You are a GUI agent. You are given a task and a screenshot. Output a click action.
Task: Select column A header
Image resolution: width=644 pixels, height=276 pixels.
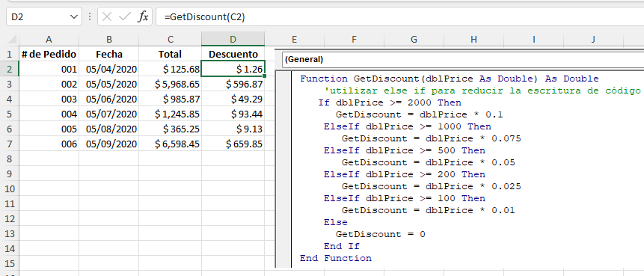coord(49,40)
